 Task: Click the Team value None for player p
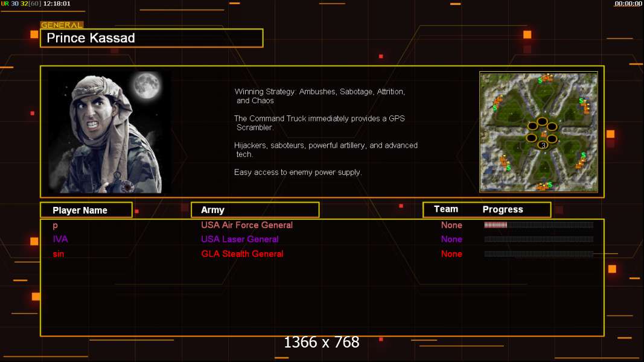451,225
